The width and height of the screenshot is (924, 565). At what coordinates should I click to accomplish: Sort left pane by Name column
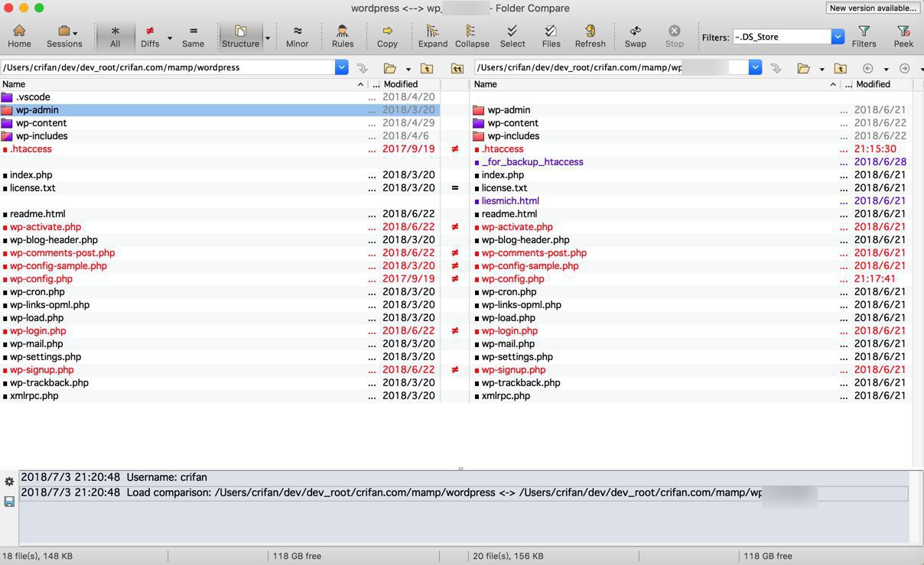click(x=183, y=84)
